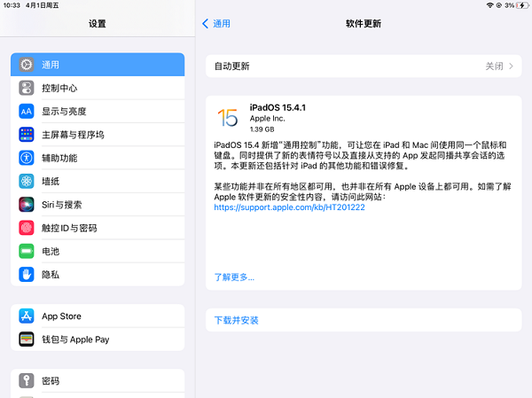532x398 pixels.
Task: Tap the 4月1日周五 date text
Action: (42, 5)
